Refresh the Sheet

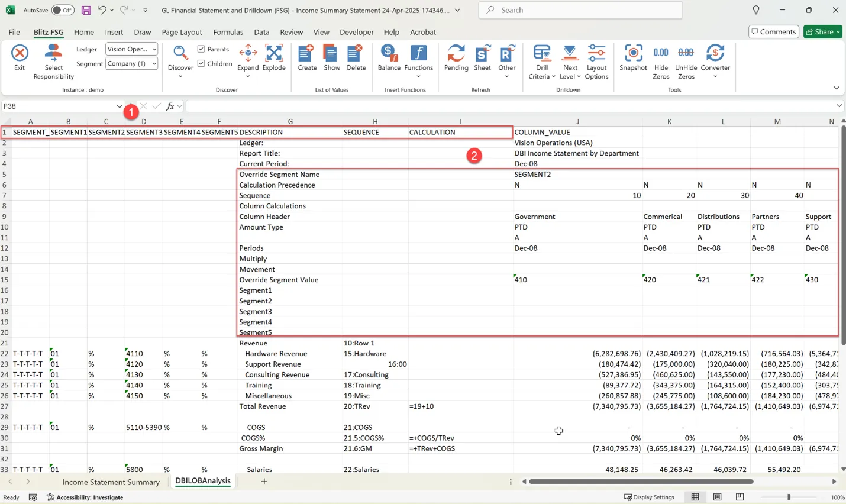482,58
